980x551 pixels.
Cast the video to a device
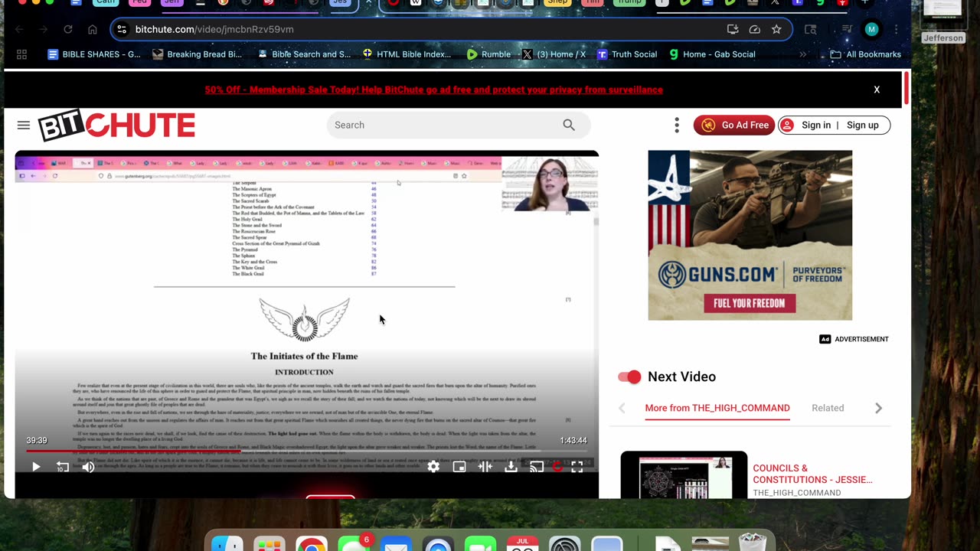[537, 467]
